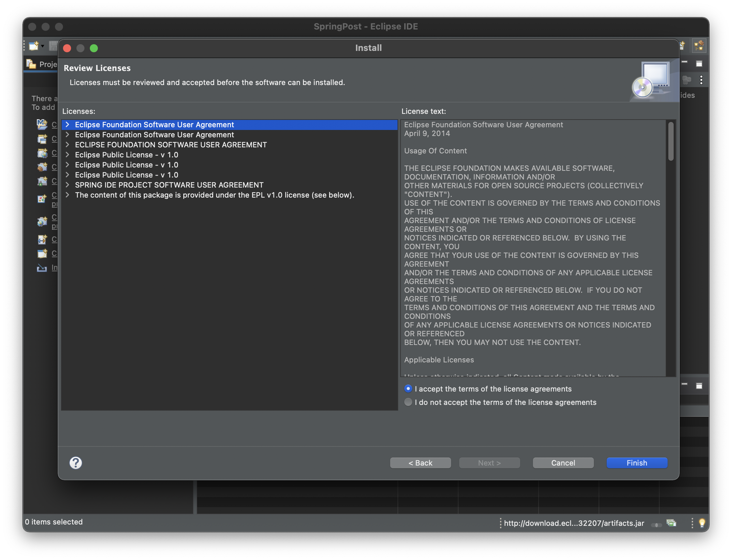Select the uppercase ECLIPSE FOUNDATION agreement row
This screenshot has height=560, width=732.
(171, 145)
